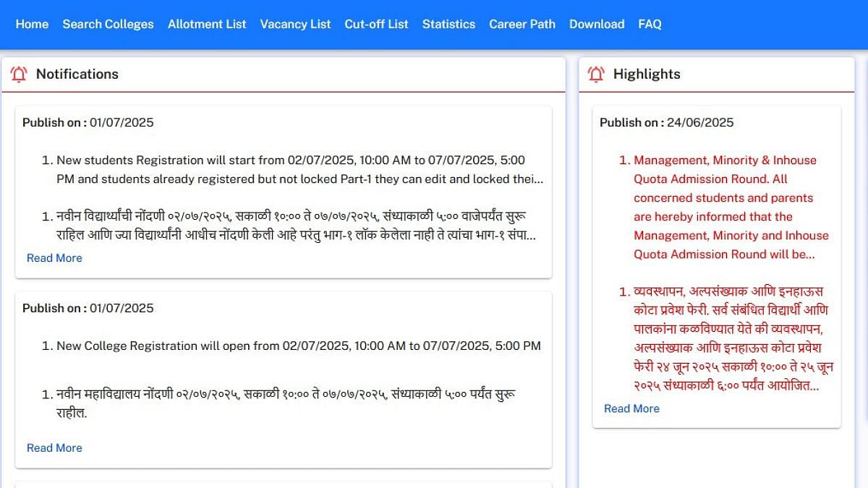Open Search Colleges from the navigation bar

pos(108,24)
